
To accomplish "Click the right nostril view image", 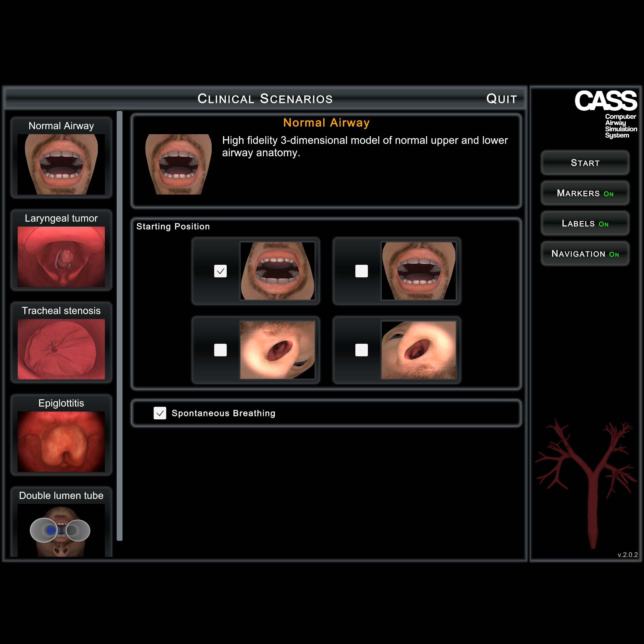I will pos(418,350).
